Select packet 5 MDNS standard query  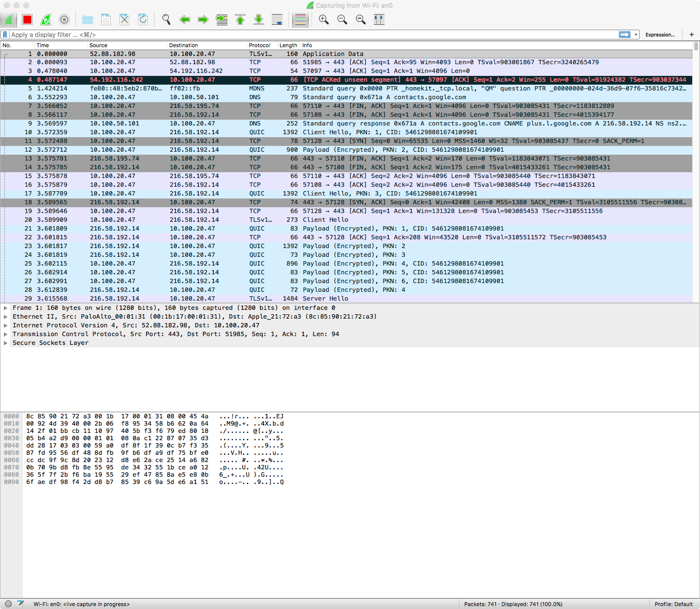pyautogui.click(x=346, y=89)
